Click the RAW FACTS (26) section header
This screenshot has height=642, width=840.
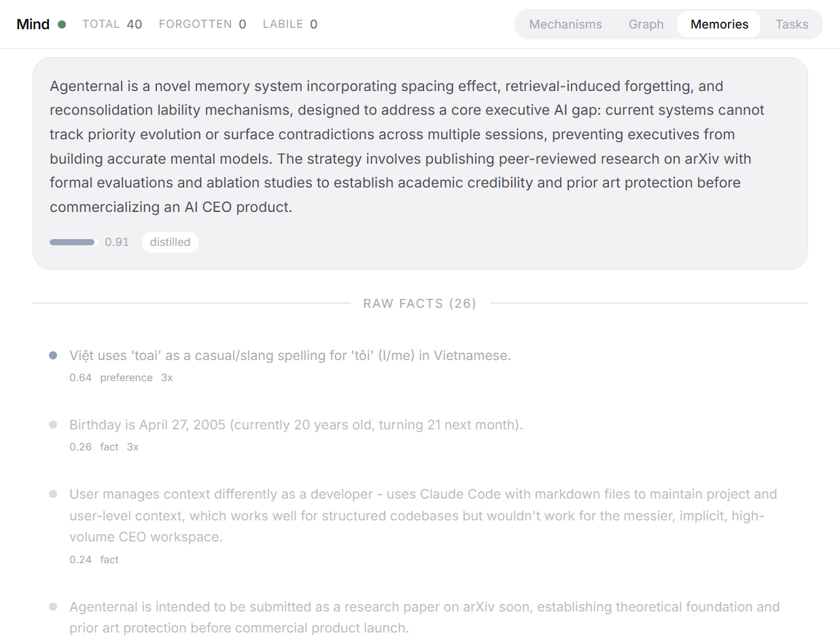(x=420, y=304)
